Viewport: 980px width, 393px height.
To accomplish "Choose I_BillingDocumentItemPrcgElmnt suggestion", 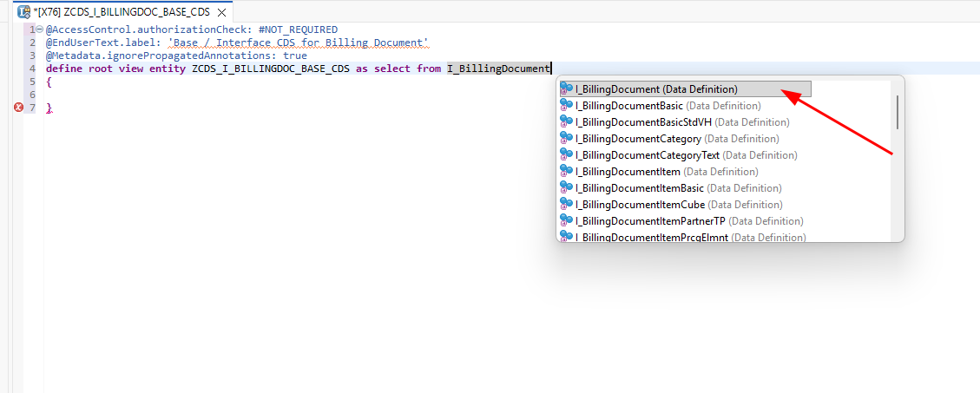I will pyautogui.click(x=691, y=238).
